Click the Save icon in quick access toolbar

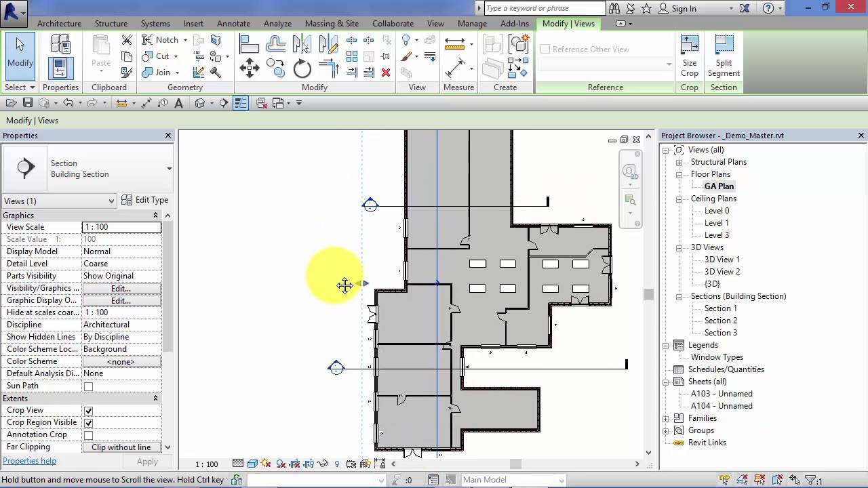[x=28, y=103]
